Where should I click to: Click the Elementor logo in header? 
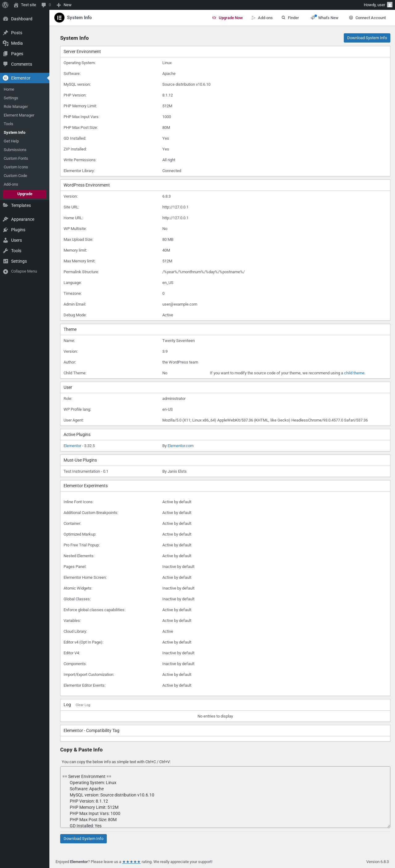[x=59, y=18]
